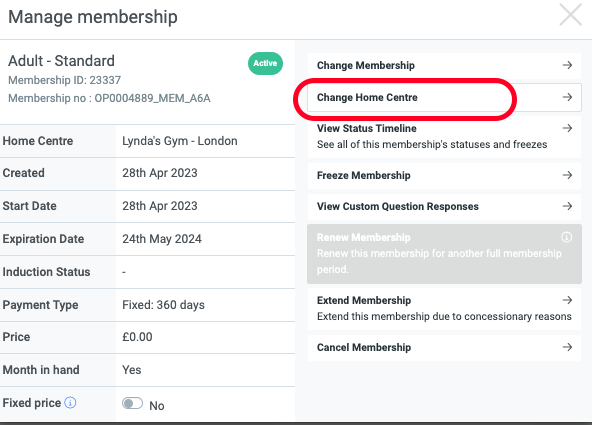Select Change Home Centre
Viewport: 592px width, 425px height.
pos(444,97)
